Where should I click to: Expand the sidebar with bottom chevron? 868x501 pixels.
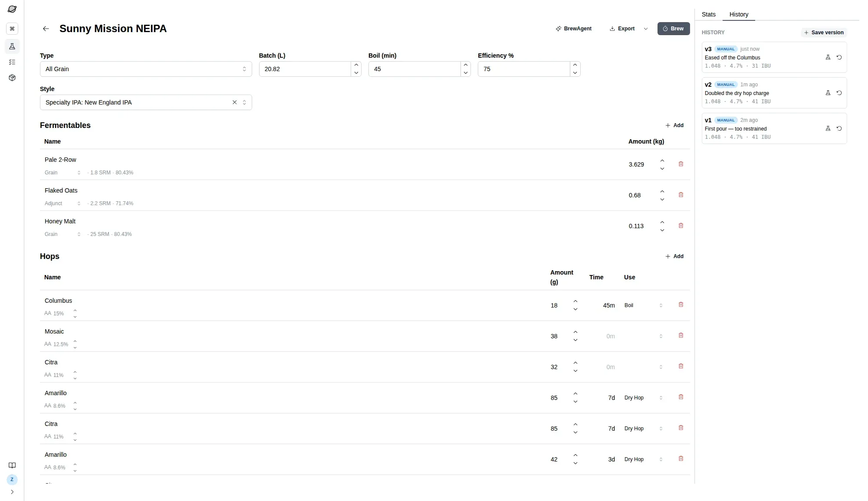[12, 492]
